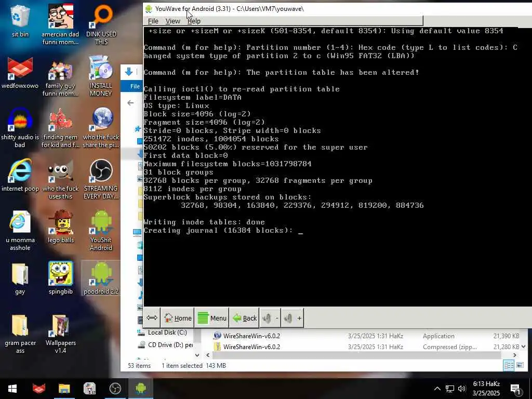The width and height of the screenshot is (532, 399).
Task: Launch the internet poop Explorer shortcut
Action: pos(20,176)
